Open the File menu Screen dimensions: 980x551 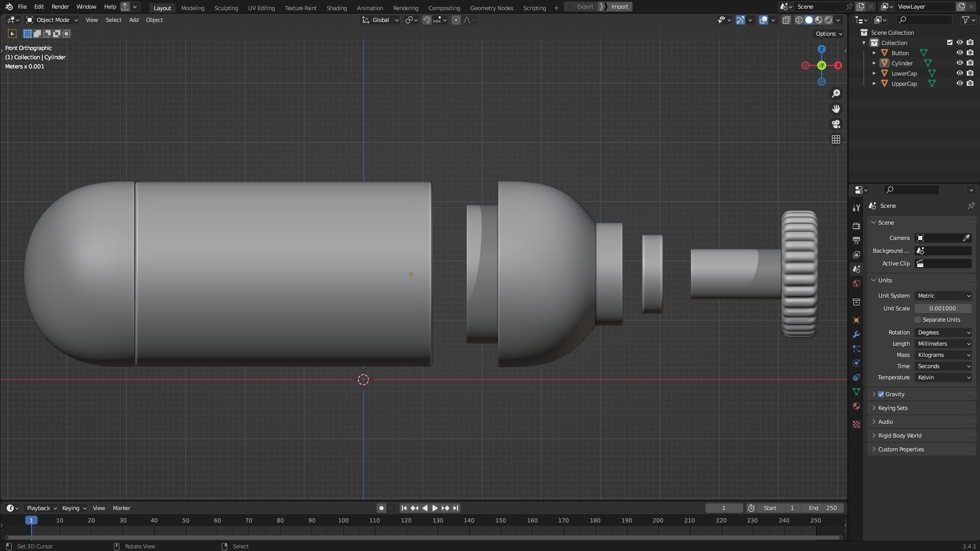tap(22, 7)
